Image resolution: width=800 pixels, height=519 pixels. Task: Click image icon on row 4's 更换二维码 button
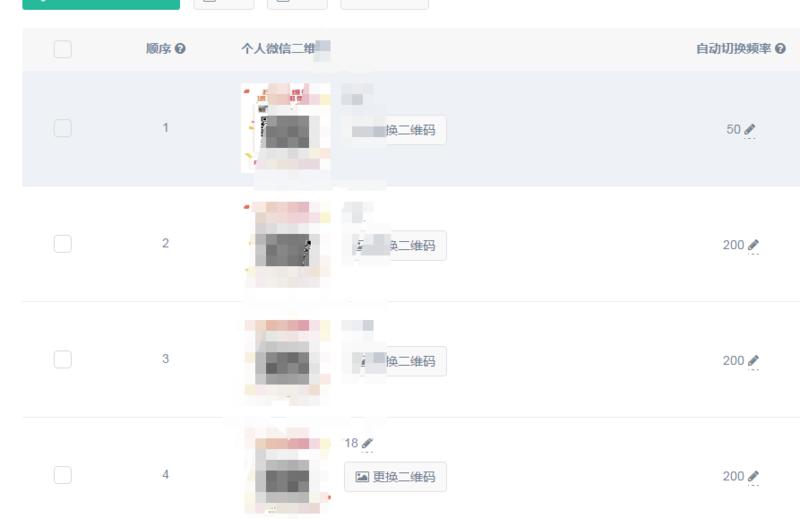tap(361, 477)
